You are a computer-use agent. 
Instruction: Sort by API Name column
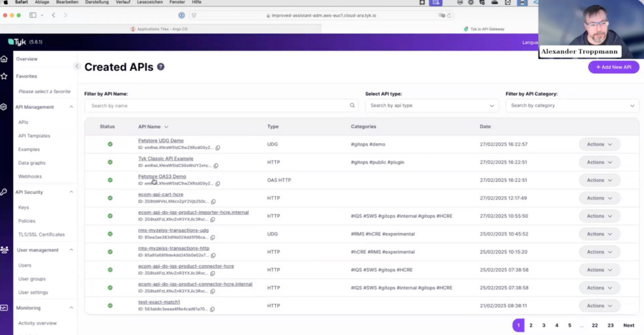[x=153, y=126]
